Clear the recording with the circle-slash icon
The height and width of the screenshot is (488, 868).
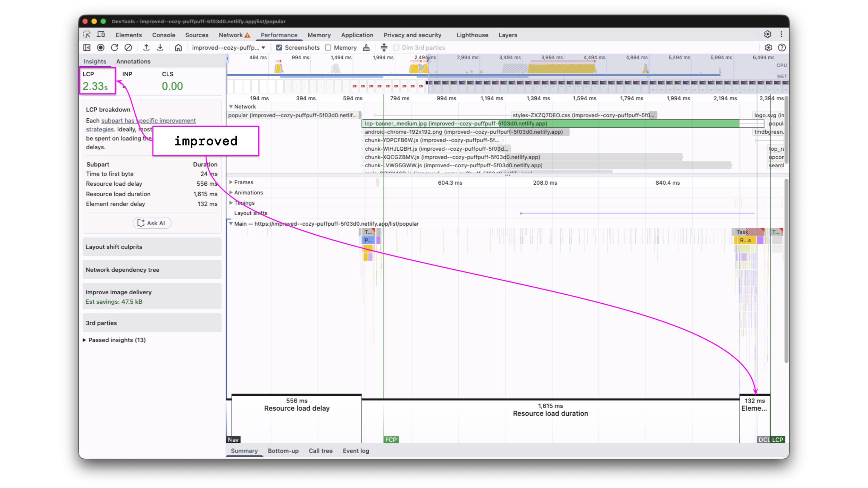coord(128,48)
